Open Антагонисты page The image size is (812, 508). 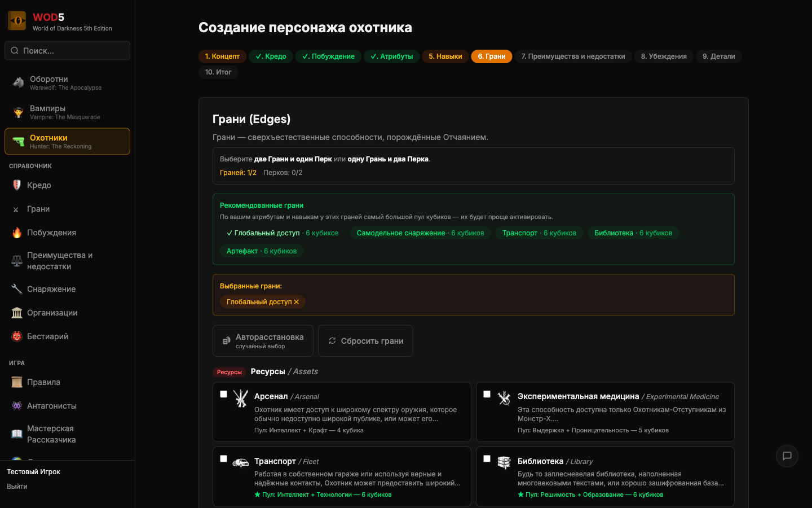(x=67, y=406)
